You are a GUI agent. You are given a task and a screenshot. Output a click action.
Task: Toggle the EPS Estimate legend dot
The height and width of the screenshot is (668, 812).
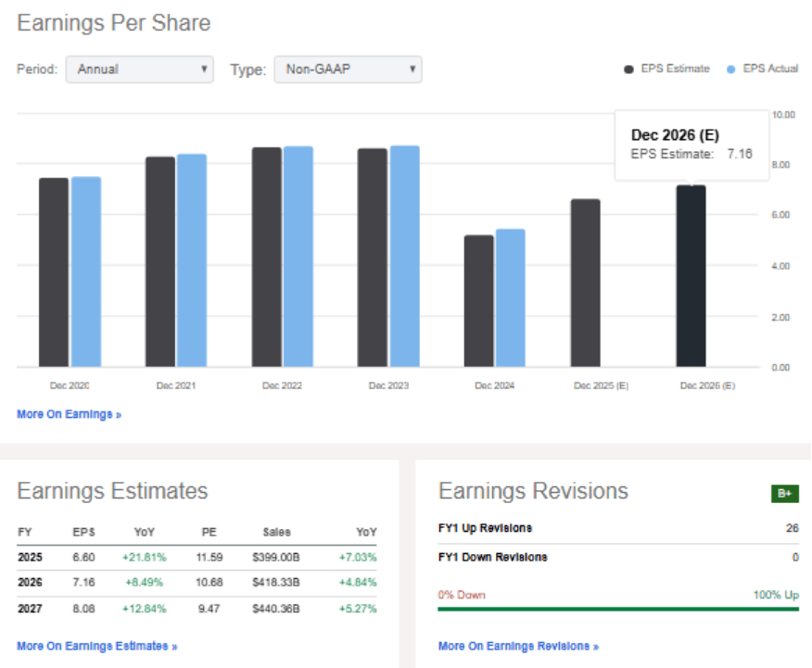click(629, 69)
